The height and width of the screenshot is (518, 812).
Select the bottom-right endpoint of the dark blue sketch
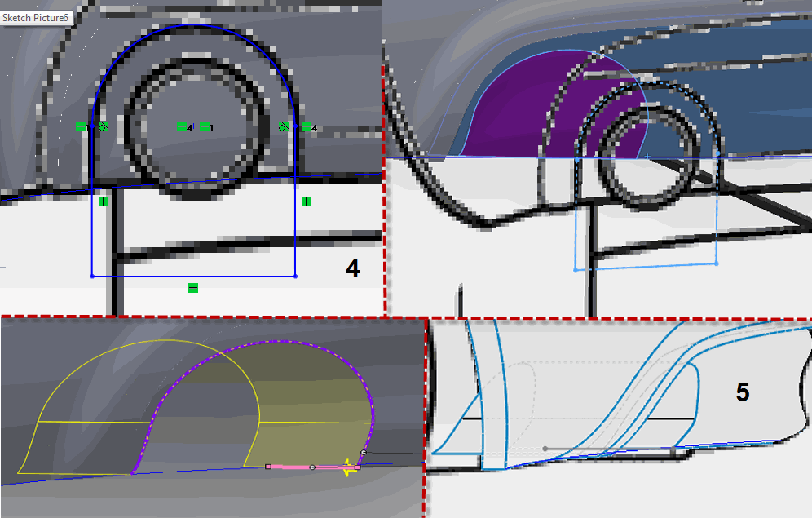coord(295,277)
